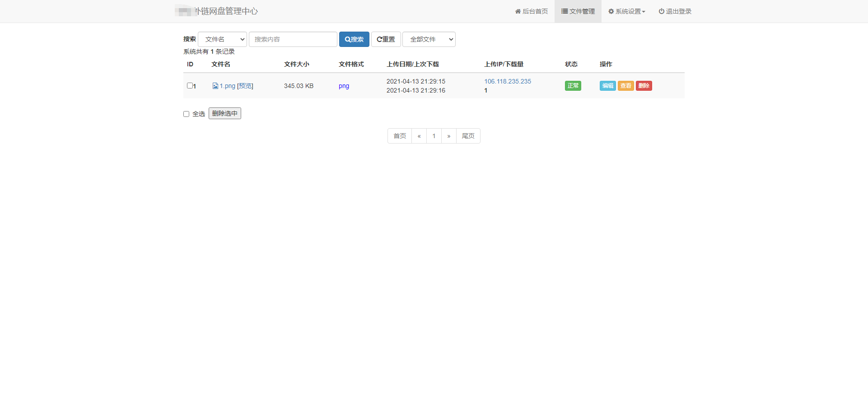The image size is (868, 409).
Task: Expand the 全部文件 filter dropdown
Action: click(x=429, y=39)
